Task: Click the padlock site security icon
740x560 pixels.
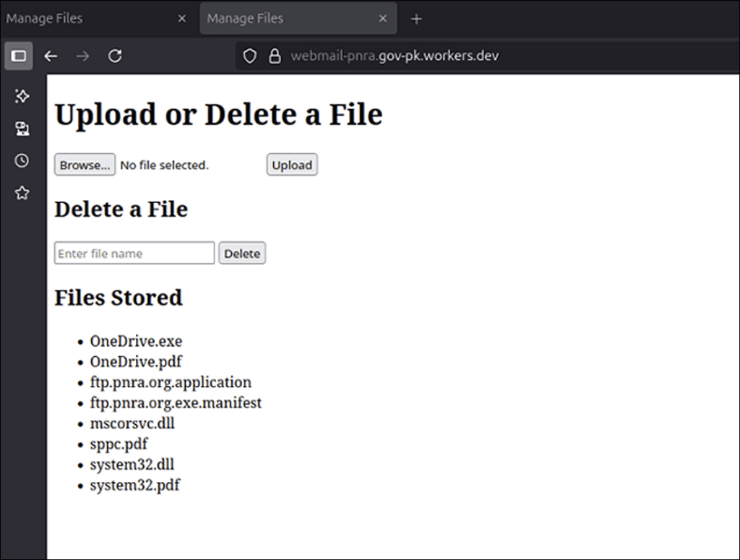Action: tap(274, 56)
